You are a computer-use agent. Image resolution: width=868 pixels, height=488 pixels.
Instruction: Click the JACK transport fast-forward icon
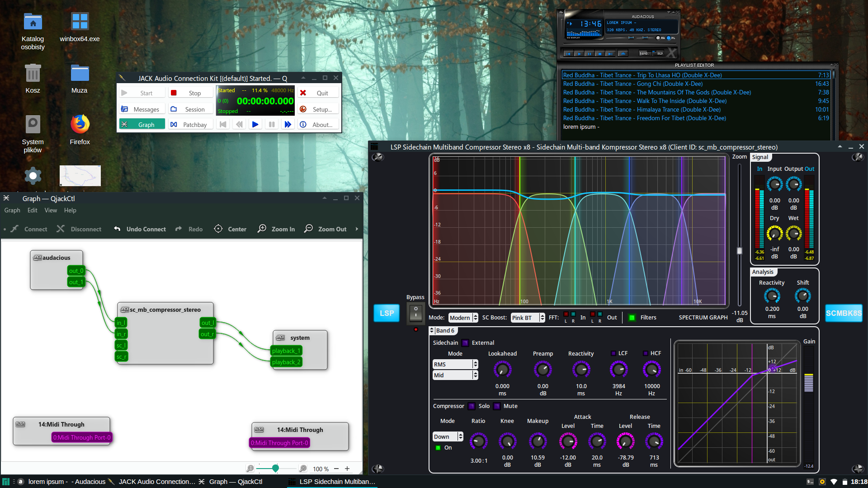click(288, 124)
